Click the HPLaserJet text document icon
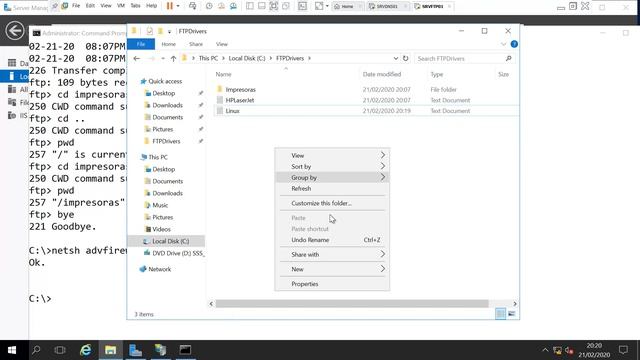Screen dimensions: 640x360 click(220, 100)
